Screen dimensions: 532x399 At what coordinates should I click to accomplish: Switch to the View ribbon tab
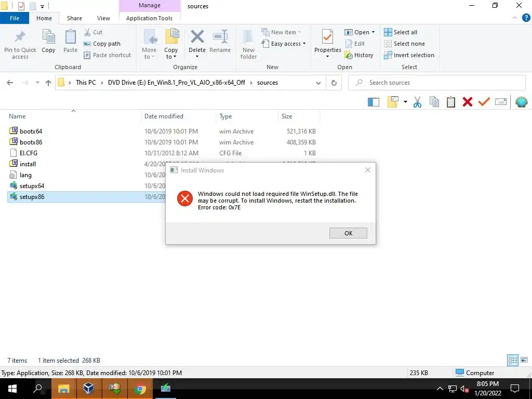point(103,18)
